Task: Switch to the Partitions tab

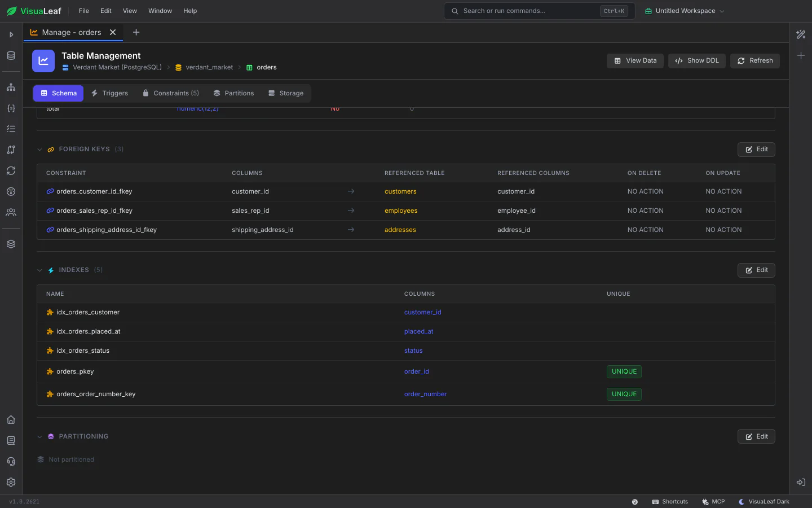Action: 233,93
